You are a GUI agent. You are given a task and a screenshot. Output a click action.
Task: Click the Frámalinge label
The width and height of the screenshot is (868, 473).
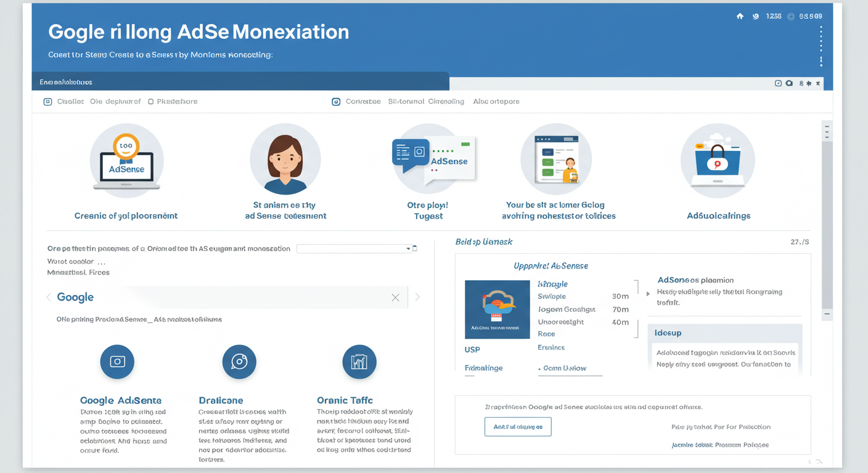(483, 368)
